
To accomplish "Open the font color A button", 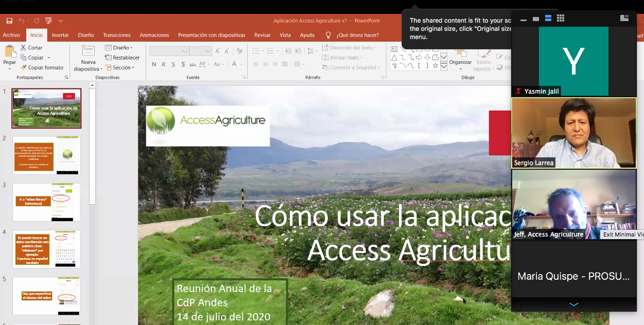I will click(235, 64).
